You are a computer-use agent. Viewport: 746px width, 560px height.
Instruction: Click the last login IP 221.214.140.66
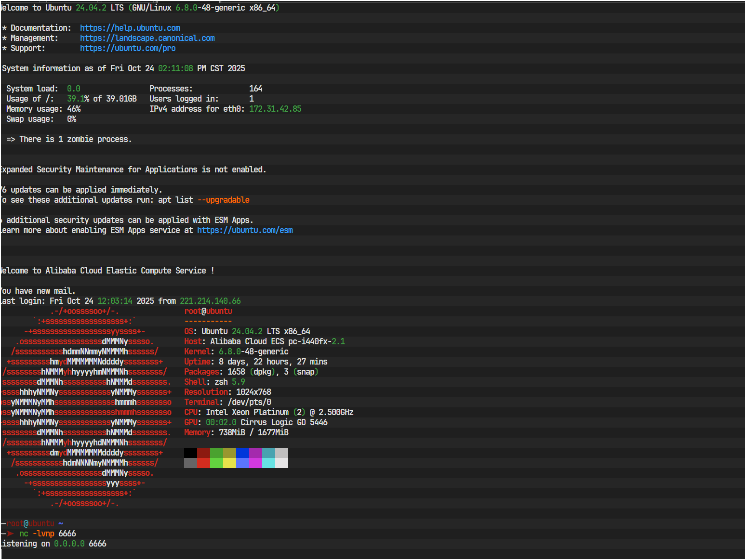coord(210,301)
